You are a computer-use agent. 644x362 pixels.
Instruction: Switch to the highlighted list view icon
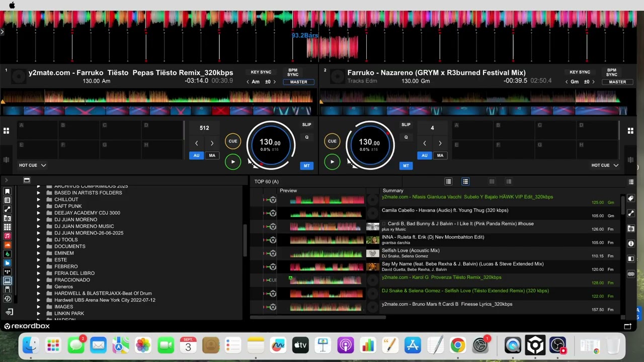point(465,182)
